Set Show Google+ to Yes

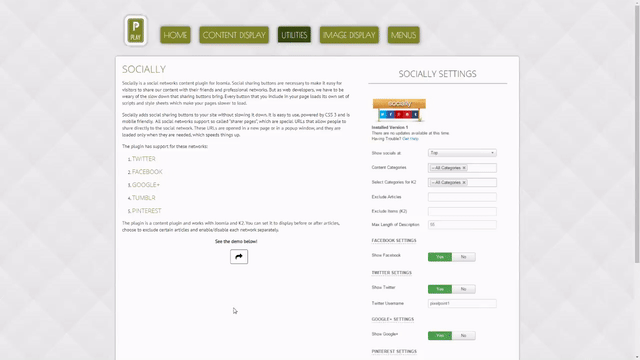440,336
